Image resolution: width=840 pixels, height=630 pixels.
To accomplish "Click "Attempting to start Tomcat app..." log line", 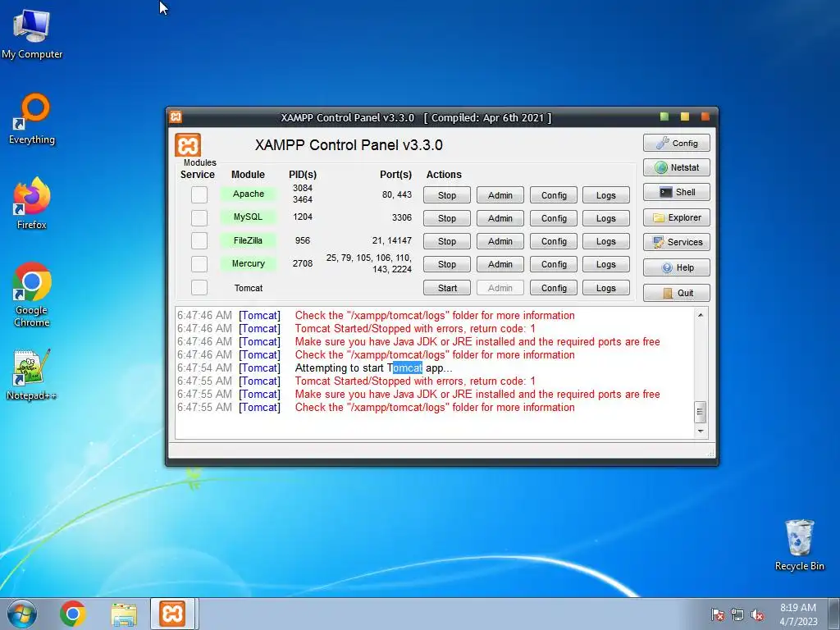I will [x=373, y=368].
